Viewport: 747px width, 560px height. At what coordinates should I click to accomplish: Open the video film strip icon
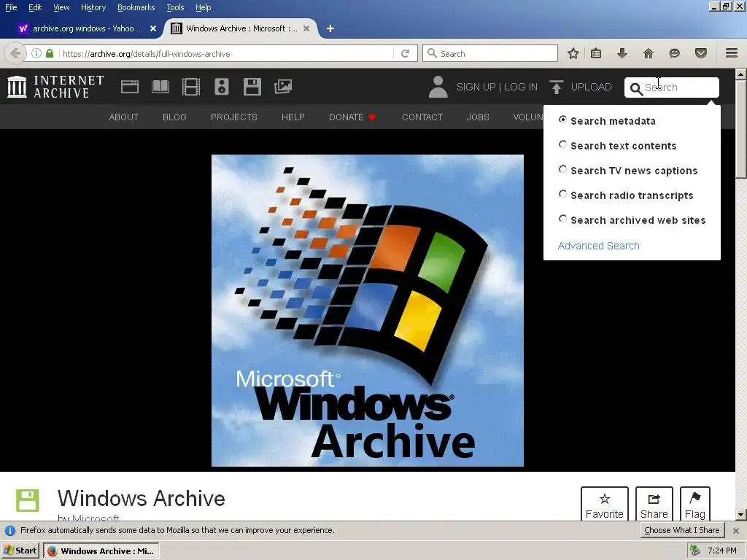point(191,87)
